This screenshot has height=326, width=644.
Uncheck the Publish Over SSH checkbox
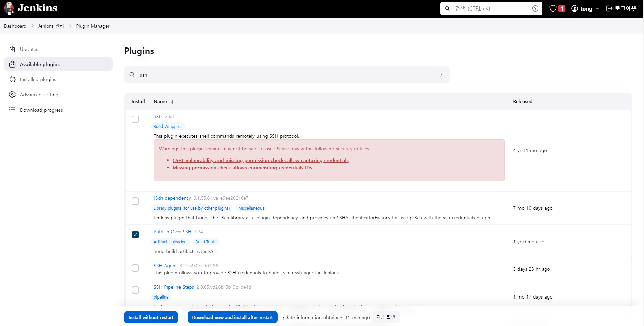(135, 235)
